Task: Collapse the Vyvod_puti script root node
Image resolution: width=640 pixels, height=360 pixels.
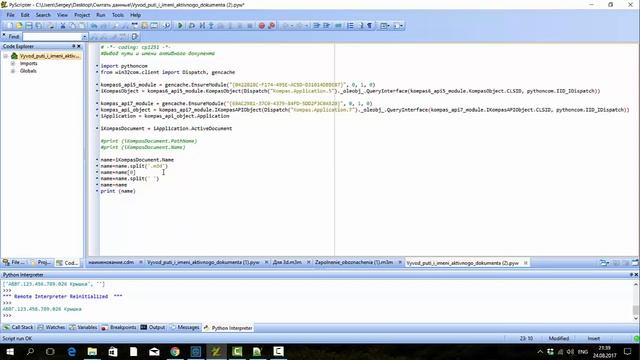Action: tap(6, 56)
